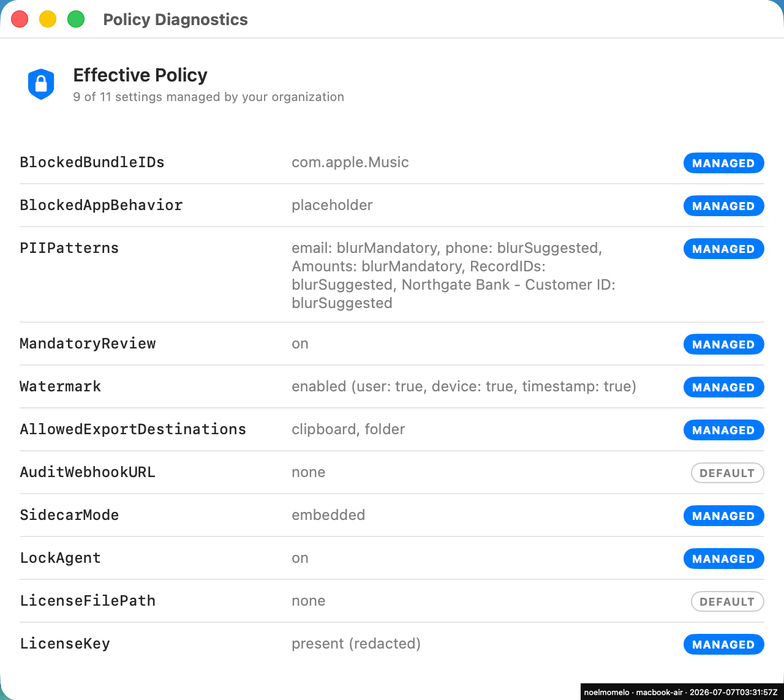Click the 'clipboard, folder' value
Screen dimensions: 784x700
[x=348, y=429]
